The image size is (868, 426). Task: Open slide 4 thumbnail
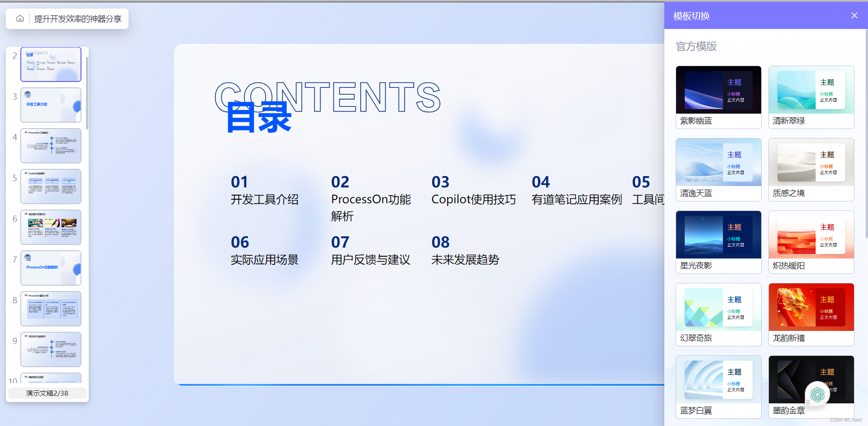[x=51, y=146]
